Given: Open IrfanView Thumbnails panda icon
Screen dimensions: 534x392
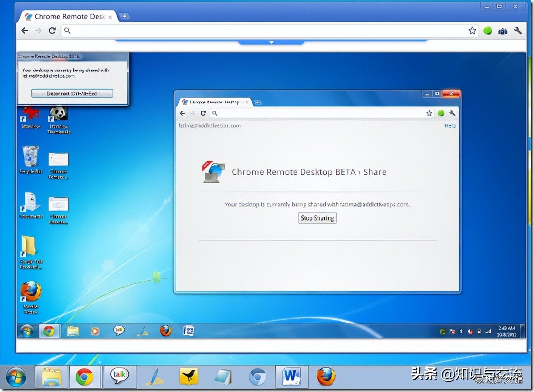Looking at the screenshot, I should (59, 119).
